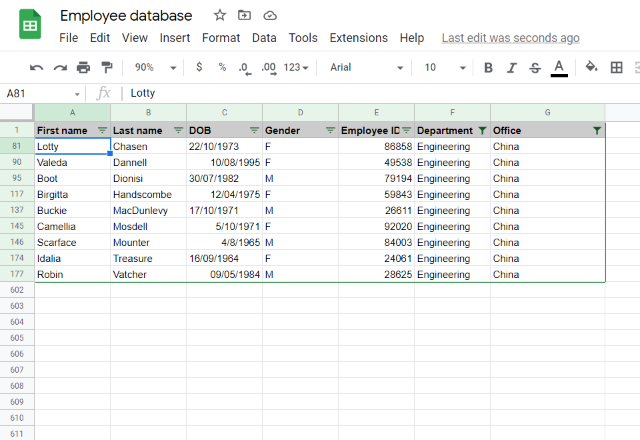640x440 pixels.
Task: Select cell containing Valeda
Action: tap(72, 162)
